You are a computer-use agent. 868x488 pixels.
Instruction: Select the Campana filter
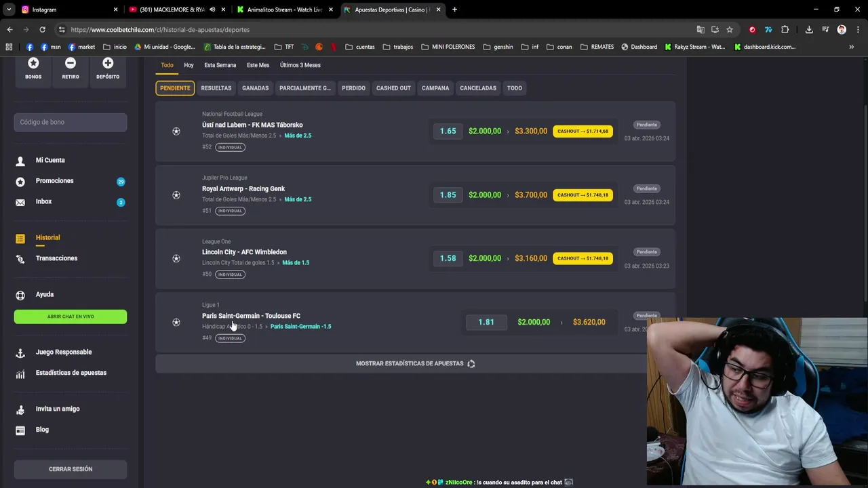click(x=435, y=88)
